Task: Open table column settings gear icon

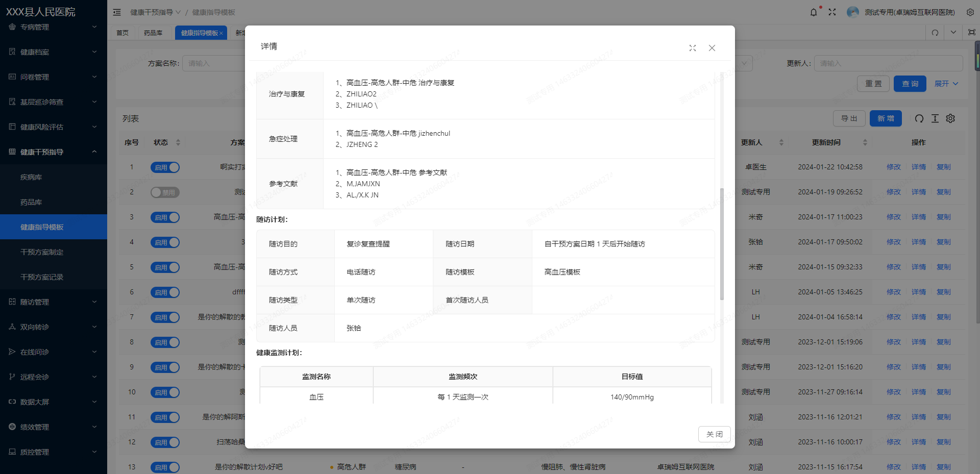Action: click(x=950, y=118)
